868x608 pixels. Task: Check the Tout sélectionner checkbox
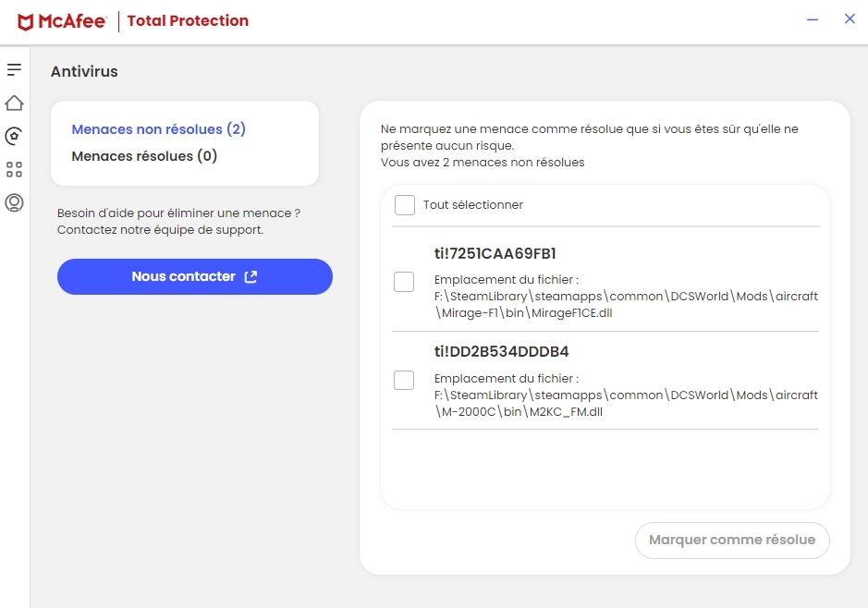[404, 205]
